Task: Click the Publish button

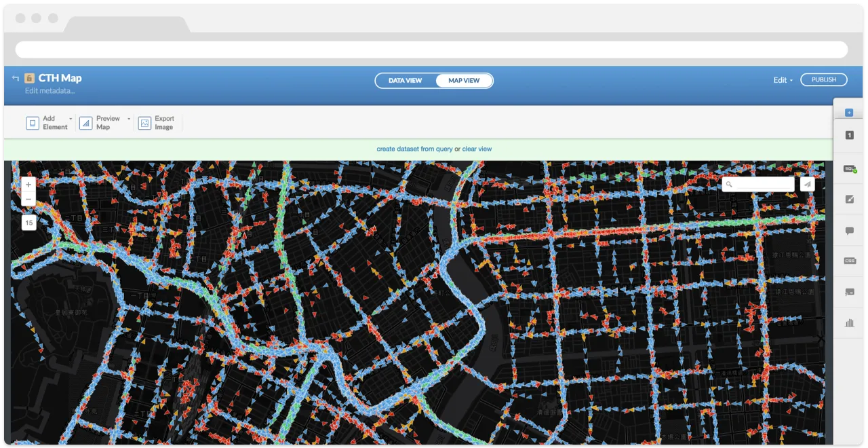Action: (x=823, y=79)
